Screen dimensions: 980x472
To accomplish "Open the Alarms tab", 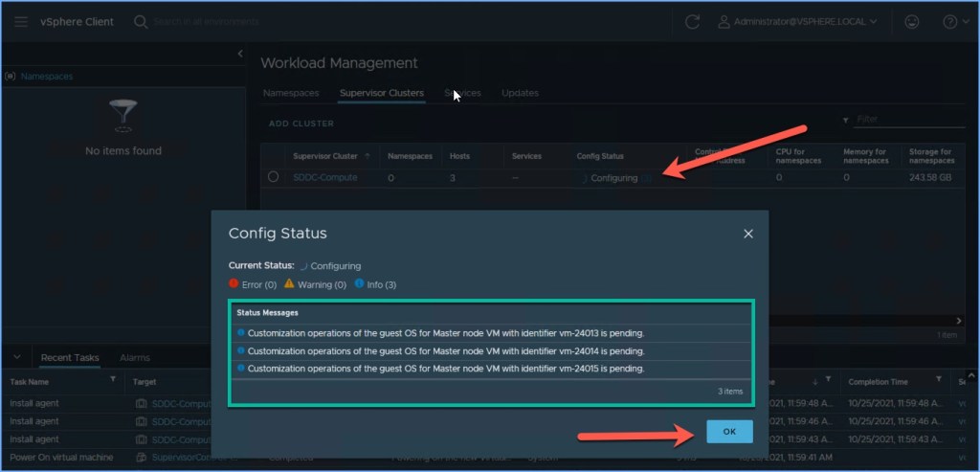I will pos(134,357).
